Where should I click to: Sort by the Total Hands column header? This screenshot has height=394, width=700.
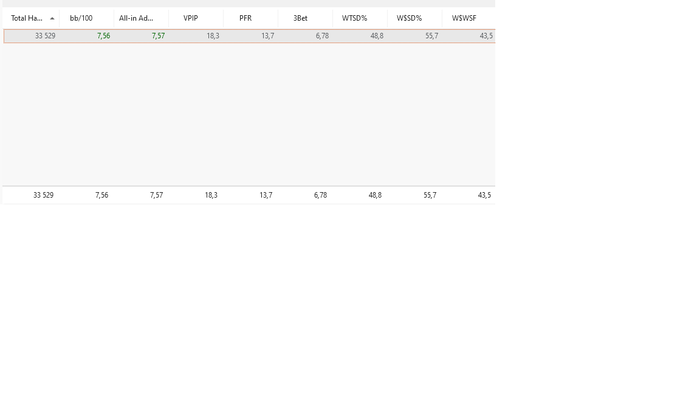point(27,18)
